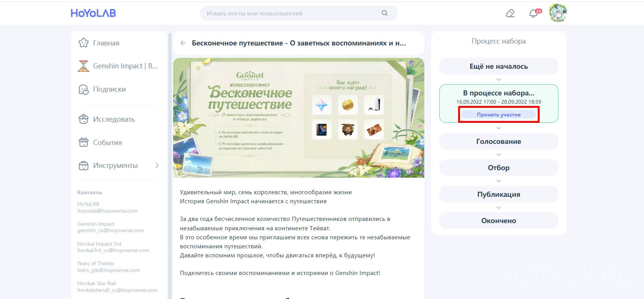Click the Бесконечное путешествие event banner

pos(299,118)
